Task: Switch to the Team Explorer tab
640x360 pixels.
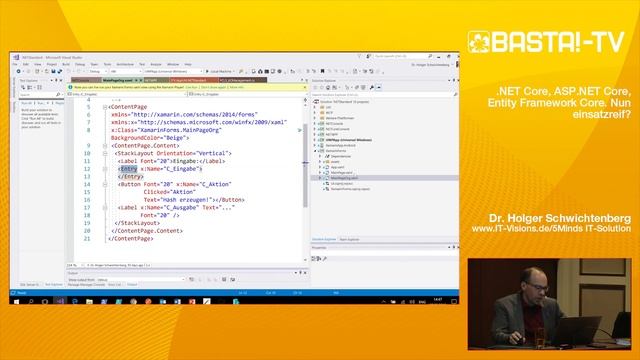Action: (349, 240)
